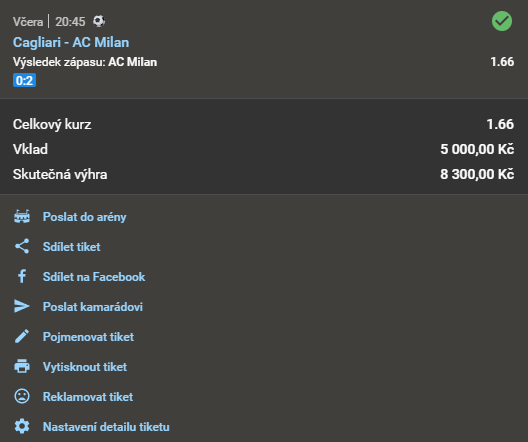This screenshot has height=442, width=528.
Task: Click the soccer ball sport icon
Action: [x=99, y=21]
